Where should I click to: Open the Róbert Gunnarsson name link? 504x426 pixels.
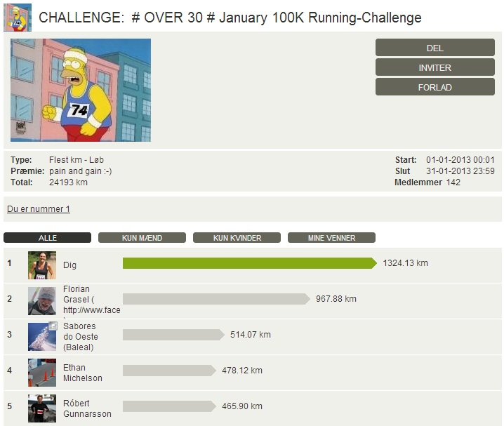pos(87,408)
